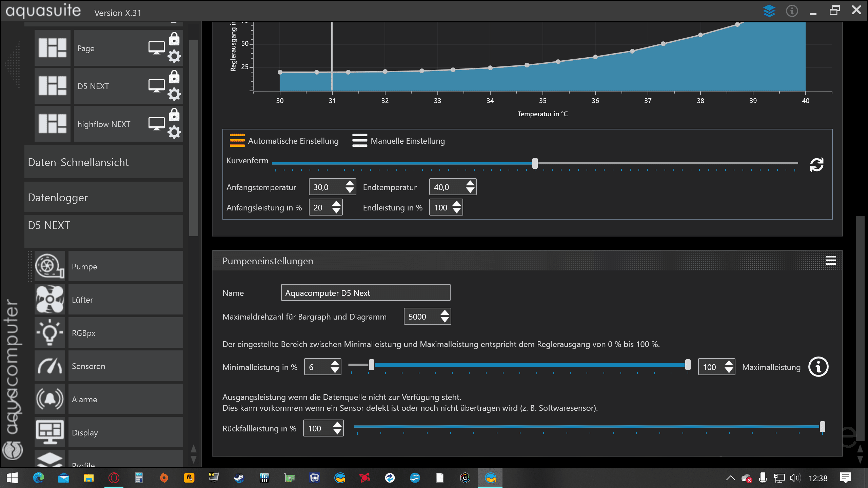Open the highflow NEXT overview entry
Screen dimensions: 868x488
coord(110,124)
